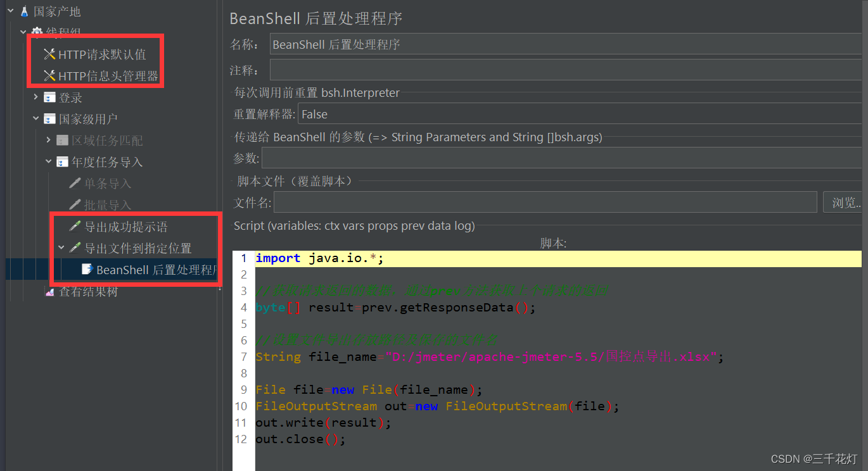Click the controller icon beside 年度任务导入
This screenshot has height=471, width=868.
(62, 162)
